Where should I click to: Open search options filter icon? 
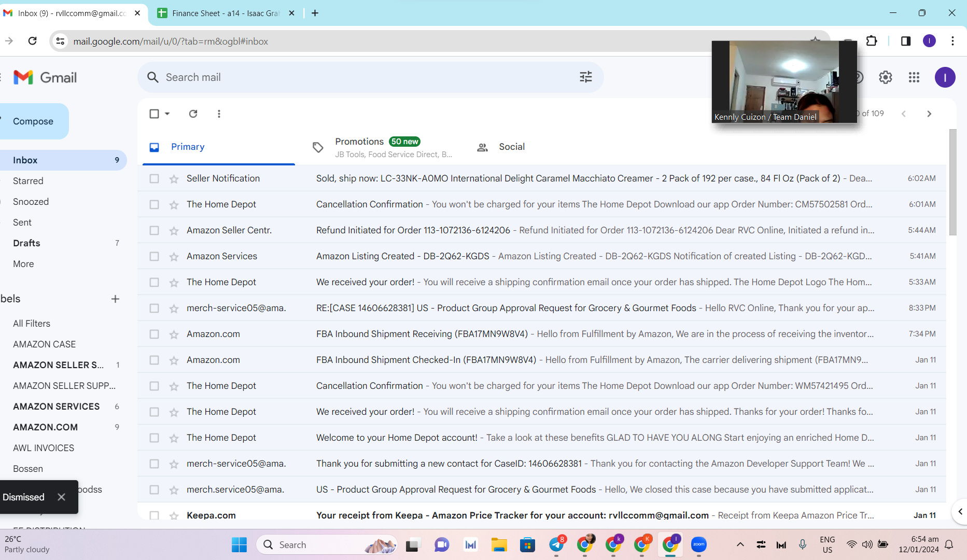point(586,77)
